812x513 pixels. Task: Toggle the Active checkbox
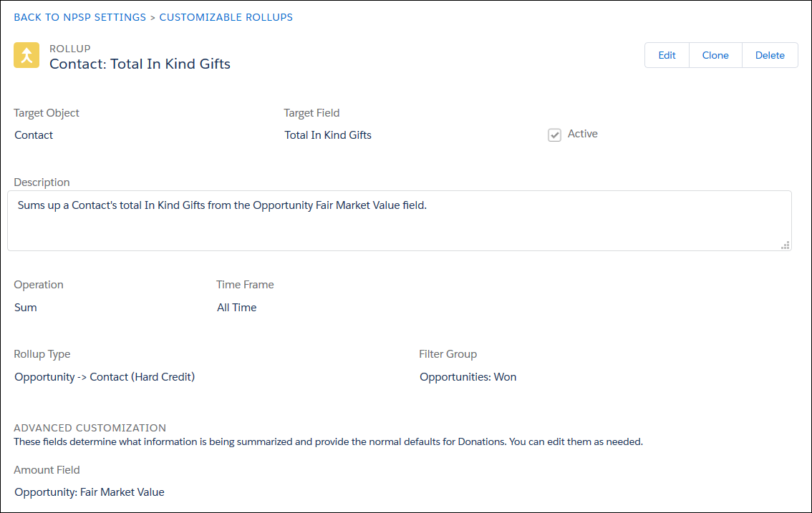coord(554,135)
